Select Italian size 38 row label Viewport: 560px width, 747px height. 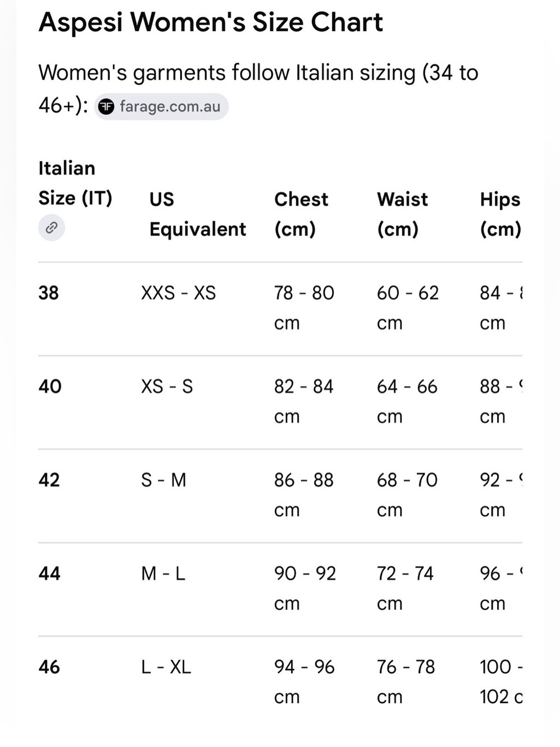click(x=49, y=293)
